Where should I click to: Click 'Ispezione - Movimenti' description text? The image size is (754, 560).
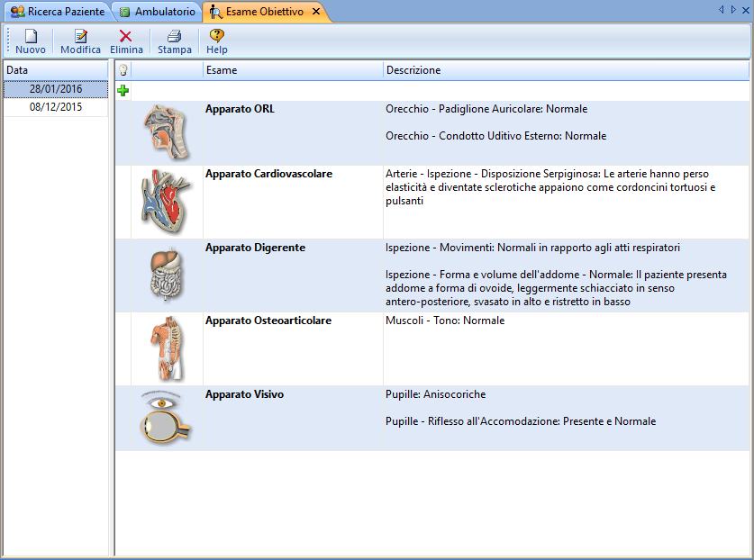[x=532, y=248]
